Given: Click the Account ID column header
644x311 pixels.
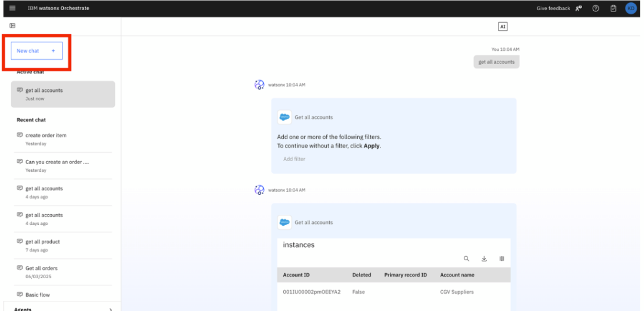Looking at the screenshot, I should click(296, 275).
